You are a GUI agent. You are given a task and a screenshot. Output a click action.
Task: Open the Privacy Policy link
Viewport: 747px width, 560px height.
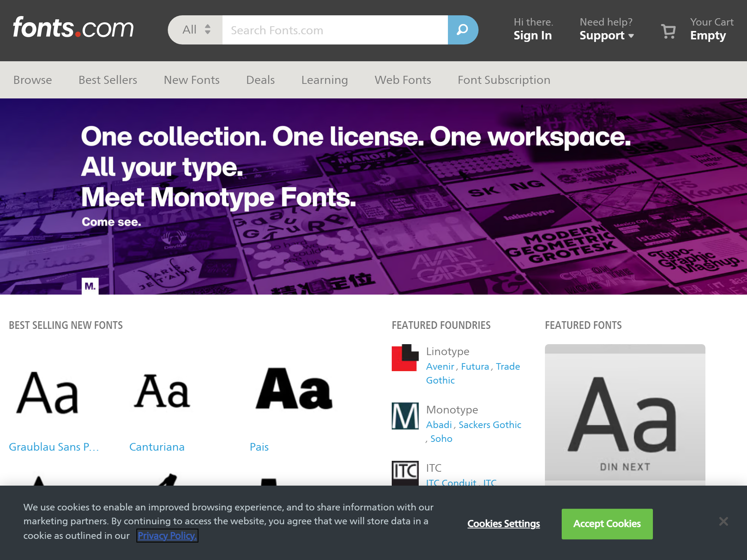[x=167, y=536]
